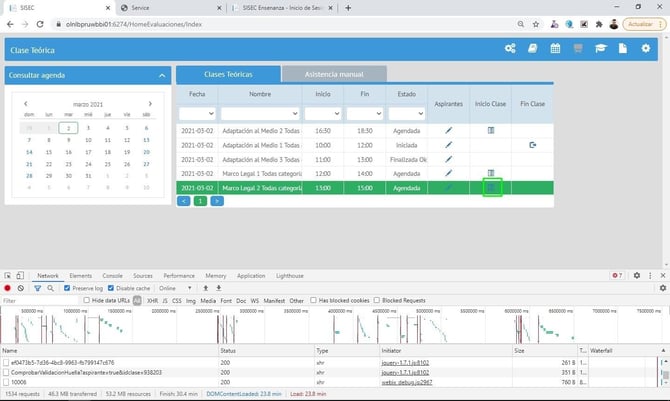Toggle the Preserve log checkbox

(67, 288)
